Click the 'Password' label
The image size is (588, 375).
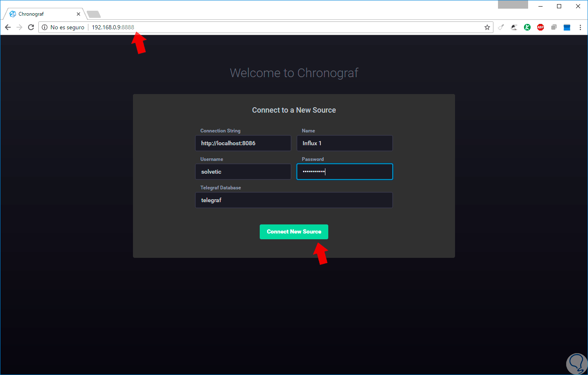[313, 159]
